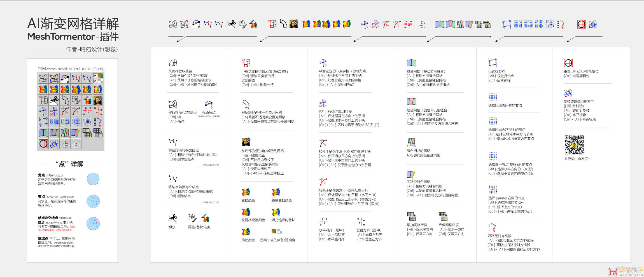Select the 90° handle tool in tool panel
Viewport: 644px width, 277px height.
pyautogui.click(x=54, y=111)
